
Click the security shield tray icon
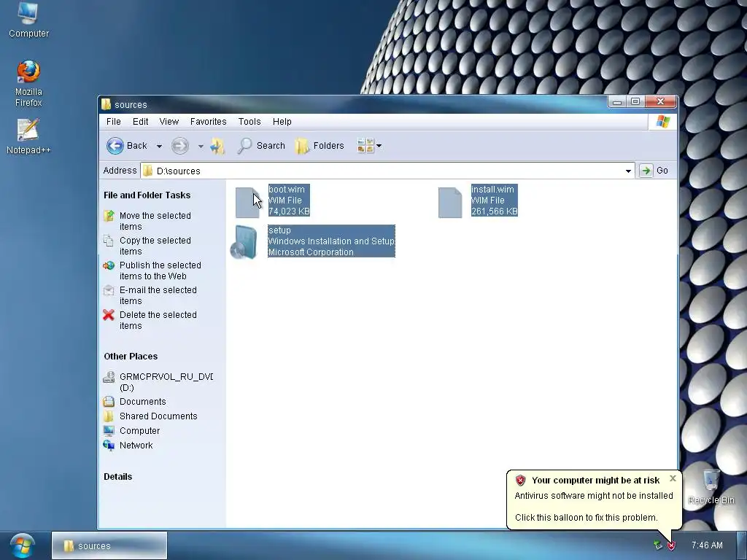pyautogui.click(x=671, y=545)
